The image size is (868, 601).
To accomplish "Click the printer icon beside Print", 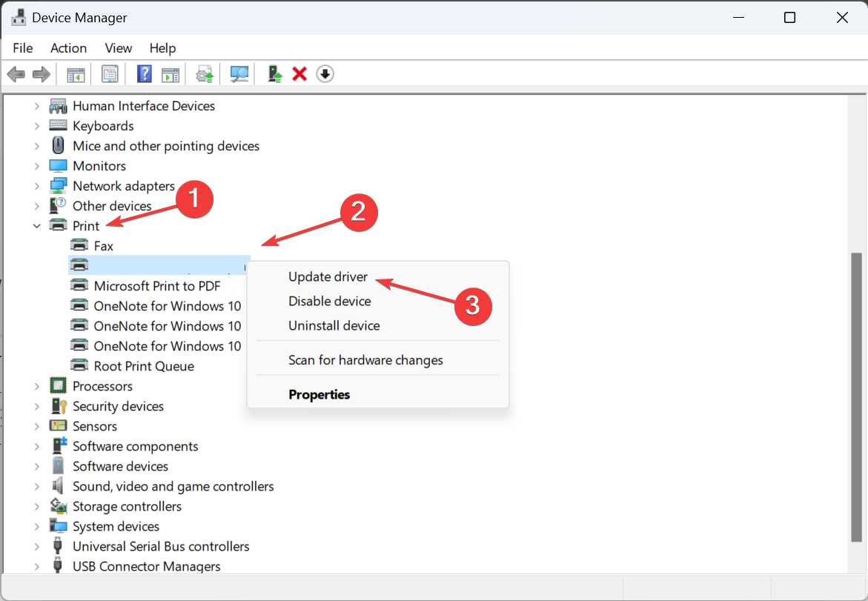I will (58, 225).
